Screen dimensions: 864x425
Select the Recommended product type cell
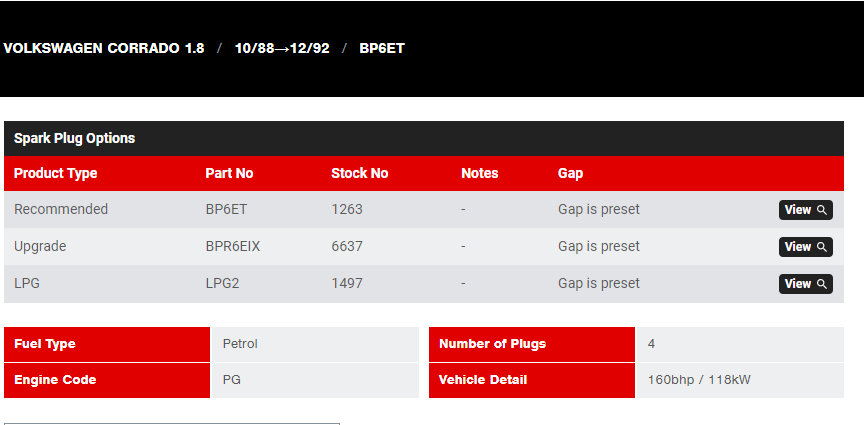[61, 209]
